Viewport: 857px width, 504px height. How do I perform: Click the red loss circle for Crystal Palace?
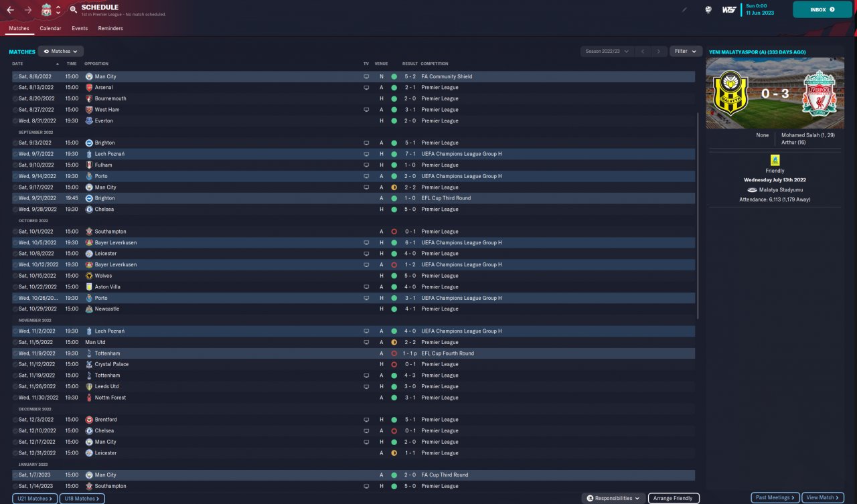tap(394, 364)
